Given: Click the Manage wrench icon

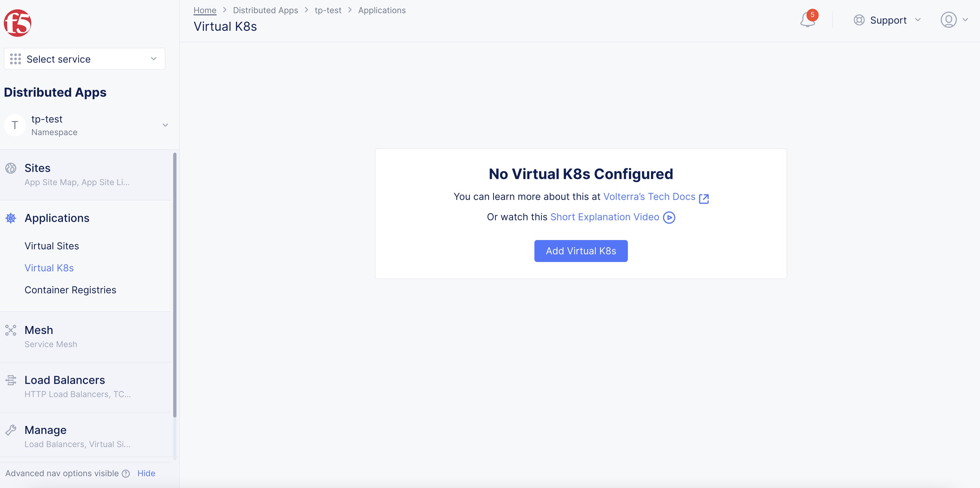Looking at the screenshot, I should (11, 430).
